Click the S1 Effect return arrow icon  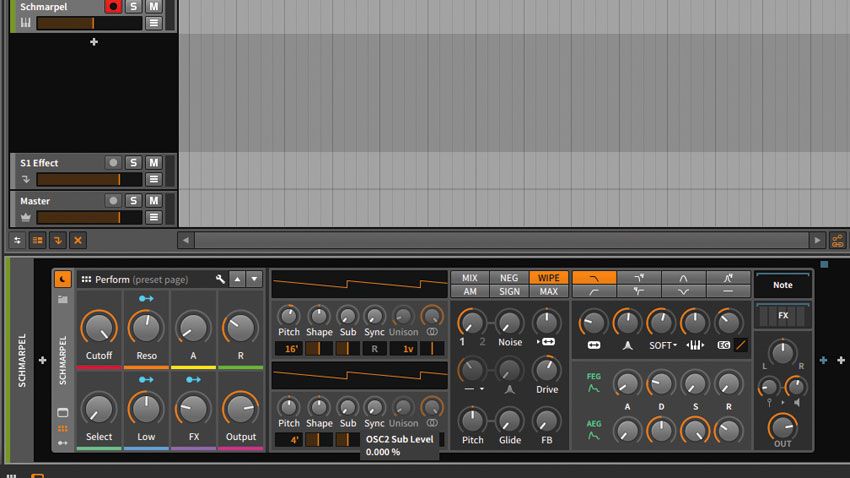pos(25,179)
